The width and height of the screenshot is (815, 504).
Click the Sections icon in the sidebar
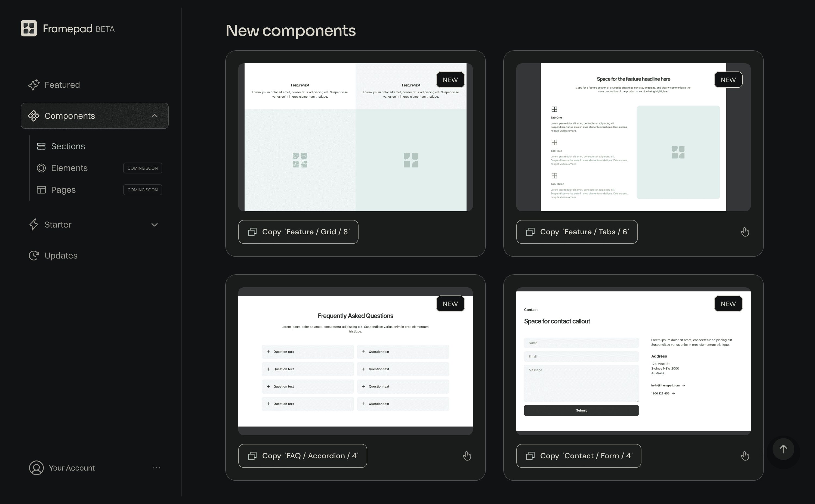click(x=41, y=146)
